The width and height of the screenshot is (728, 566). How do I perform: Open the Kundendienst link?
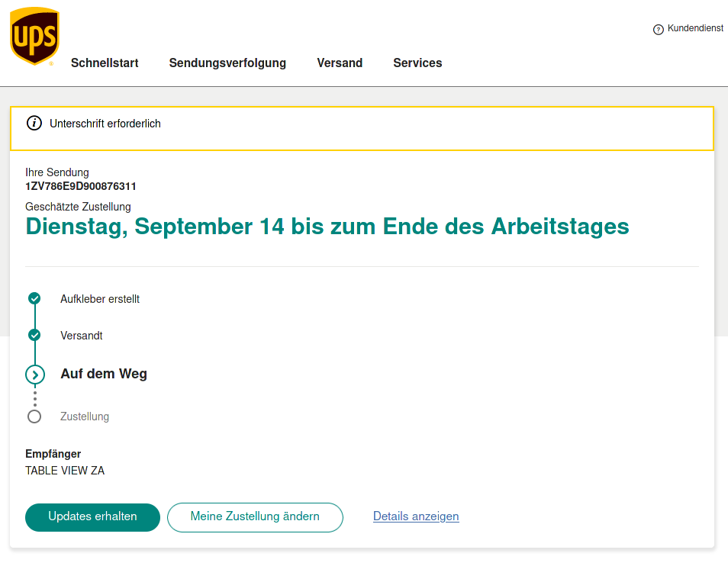coord(695,28)
